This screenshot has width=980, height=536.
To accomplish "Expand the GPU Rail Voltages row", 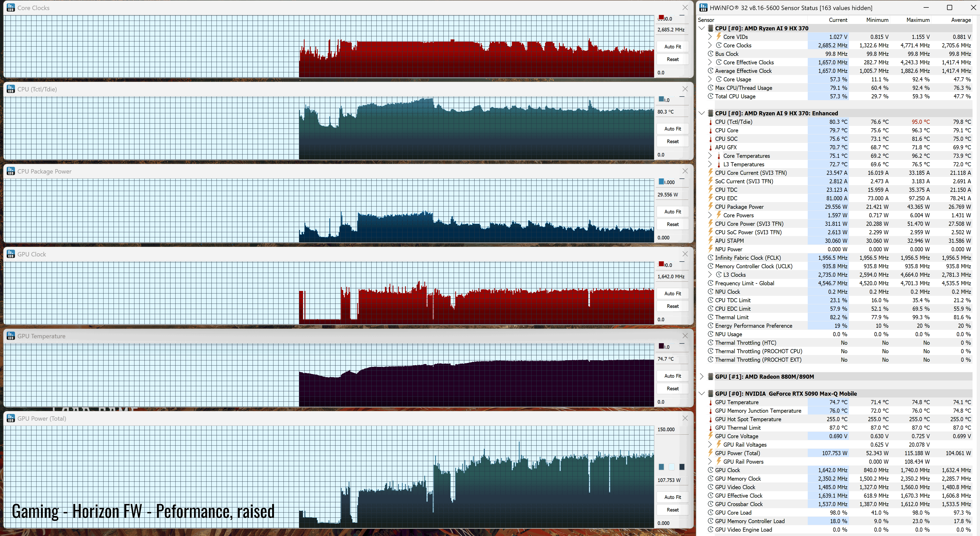I will click(710, 444).
